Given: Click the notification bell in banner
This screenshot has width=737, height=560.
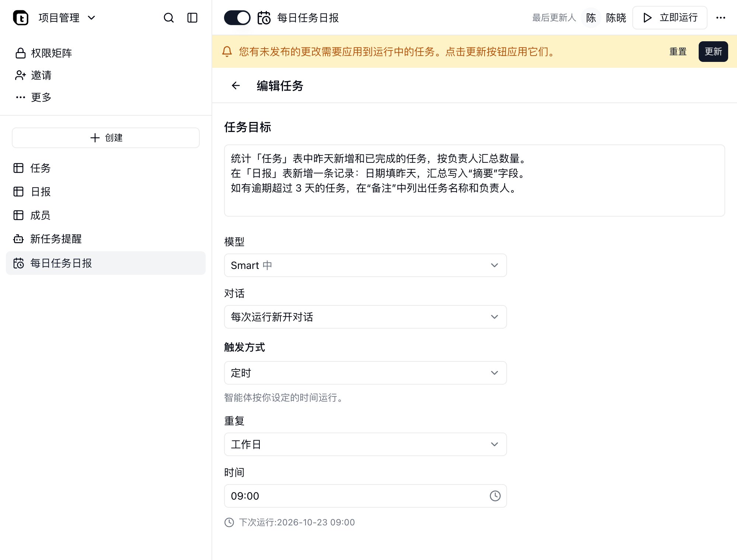Looking at the screenshot, I should (227, 52).
